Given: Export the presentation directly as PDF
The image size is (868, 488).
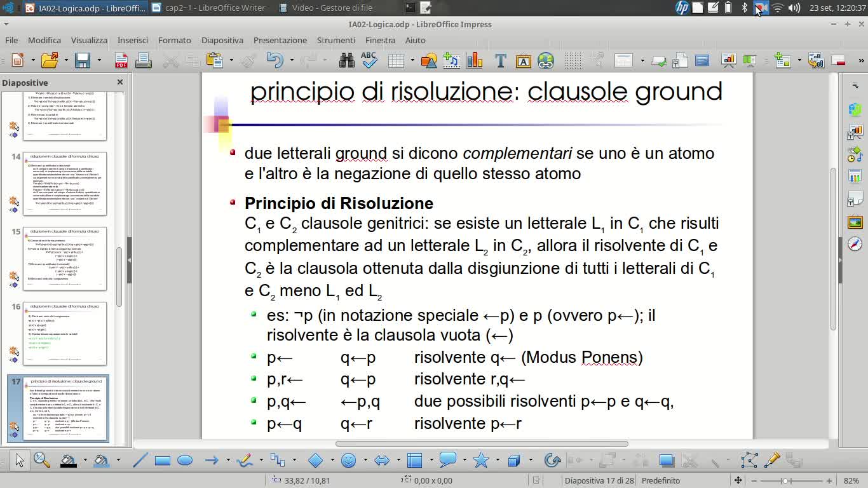Looking at the screenshot, I should click(121, 60).
